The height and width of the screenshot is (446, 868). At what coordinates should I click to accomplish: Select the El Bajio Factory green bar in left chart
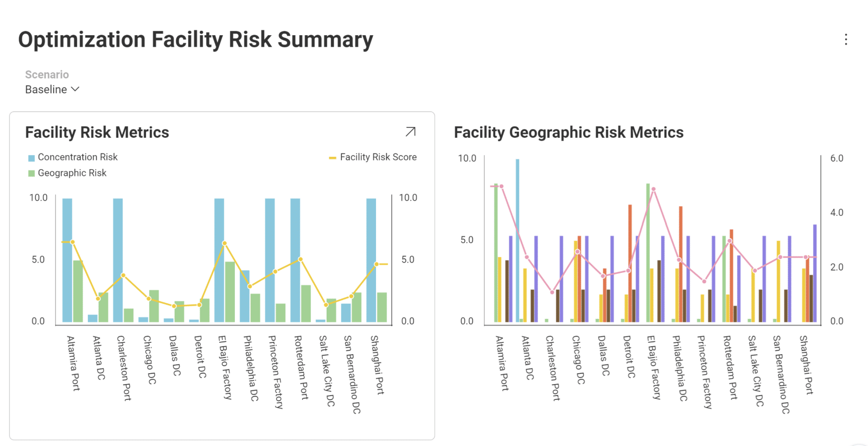[230, 292]
